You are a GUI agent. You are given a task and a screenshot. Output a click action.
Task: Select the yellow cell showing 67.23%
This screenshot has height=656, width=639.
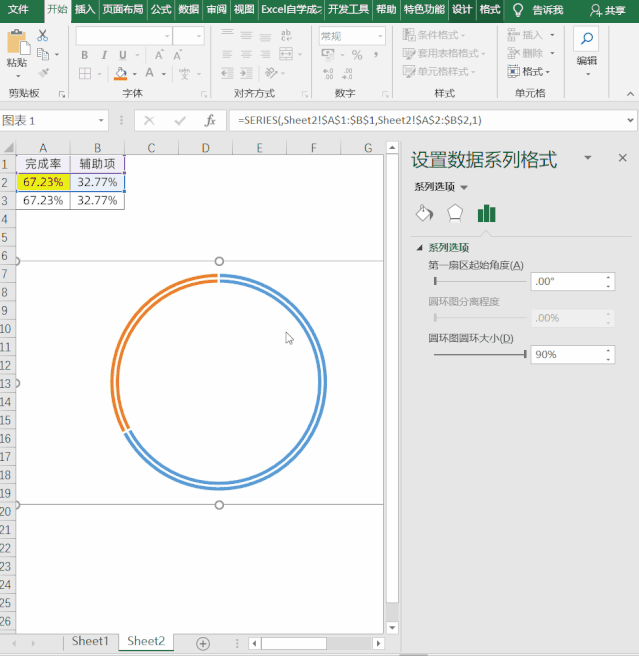(43, 182)
